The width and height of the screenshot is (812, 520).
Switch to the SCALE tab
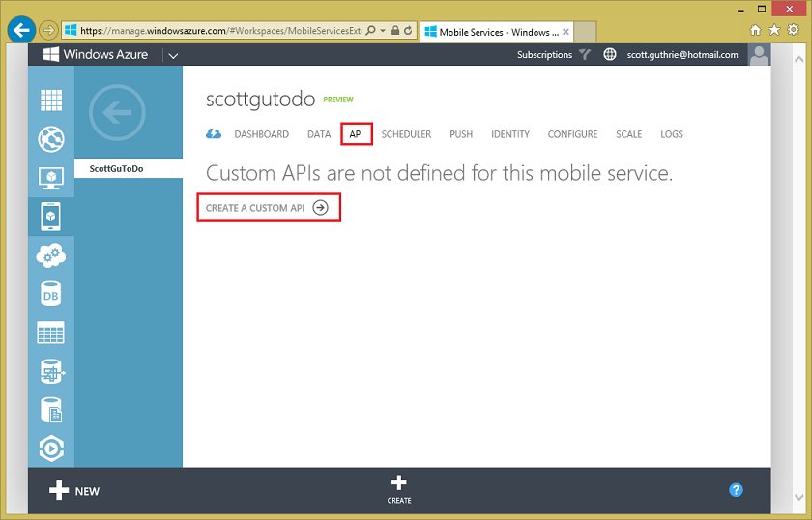(x=628, y=134)
